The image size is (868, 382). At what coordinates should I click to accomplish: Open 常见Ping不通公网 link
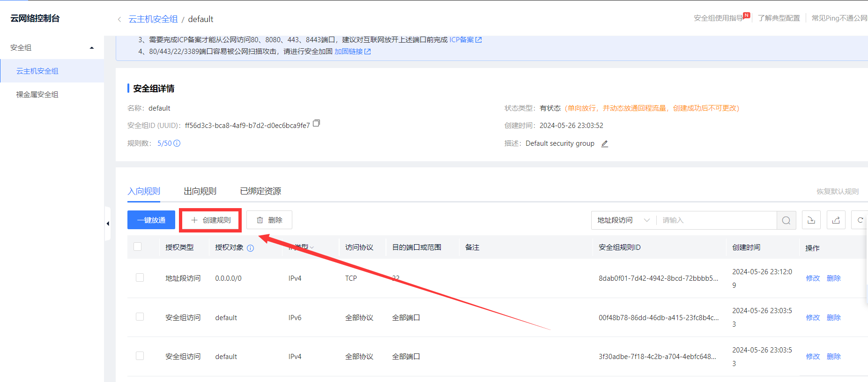click(839, 18)
